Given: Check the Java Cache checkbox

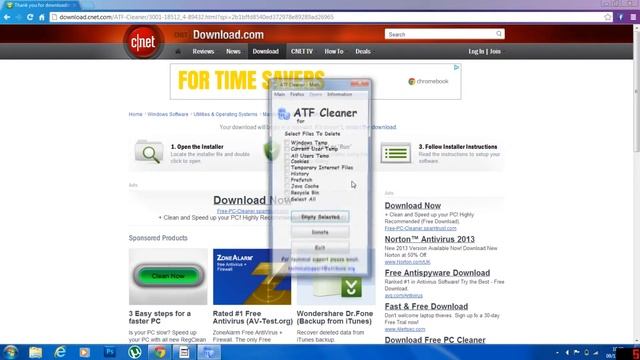Looking at the screenshot, I should pos(287,186).
